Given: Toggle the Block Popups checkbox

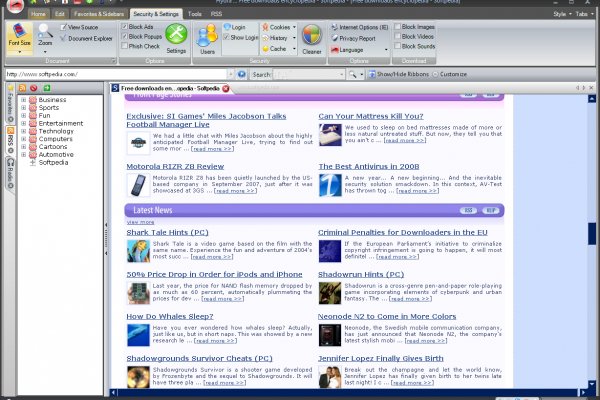Looking at the screenshot, I should (124, 36).
